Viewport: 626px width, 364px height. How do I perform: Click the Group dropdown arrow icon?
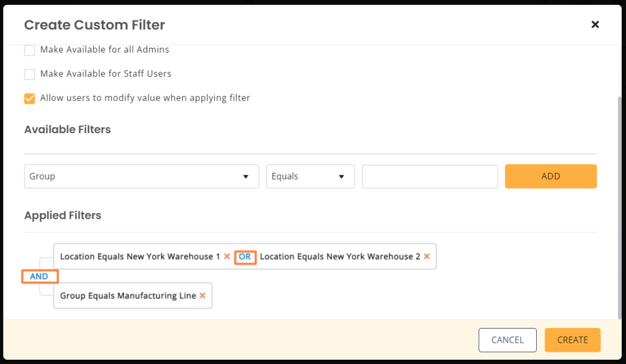[x=246, y=177]
